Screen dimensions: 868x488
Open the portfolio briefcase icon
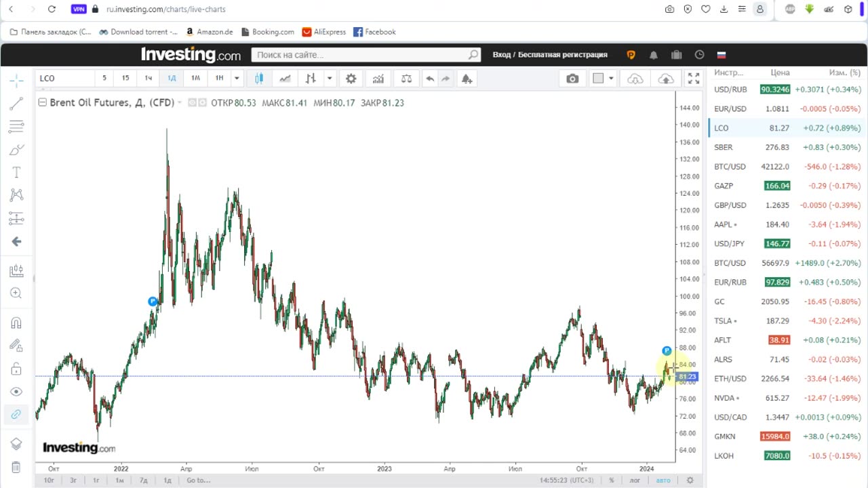[x=676, y=55]
